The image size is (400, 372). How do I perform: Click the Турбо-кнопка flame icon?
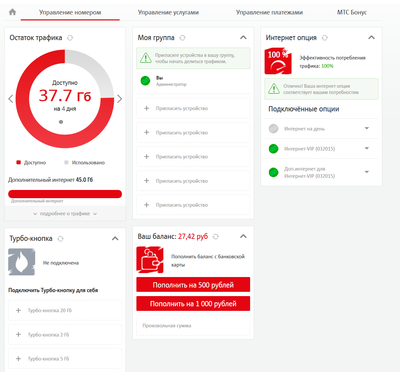(21, 262)
